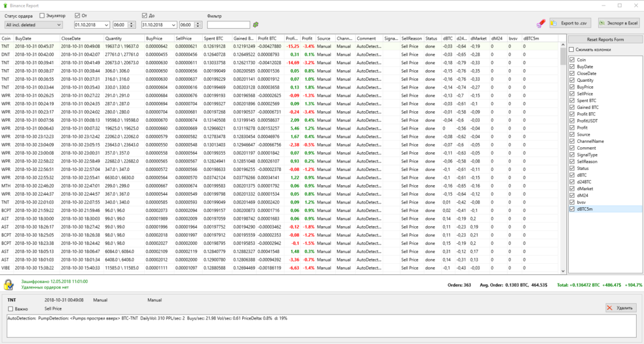Image resolution: width=644 pixels, height=344 pixels.
Task: Click the Total +0.136472 BTC summary
Action: (x=599, y=285)
